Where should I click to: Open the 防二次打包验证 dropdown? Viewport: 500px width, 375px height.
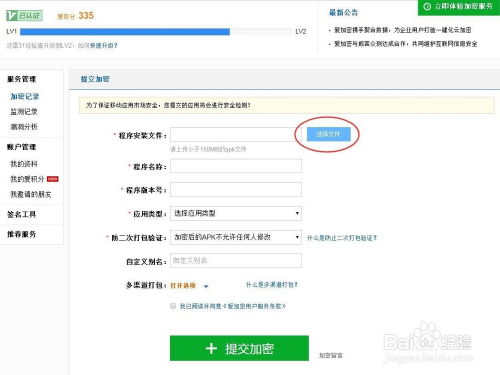[236, 237]
